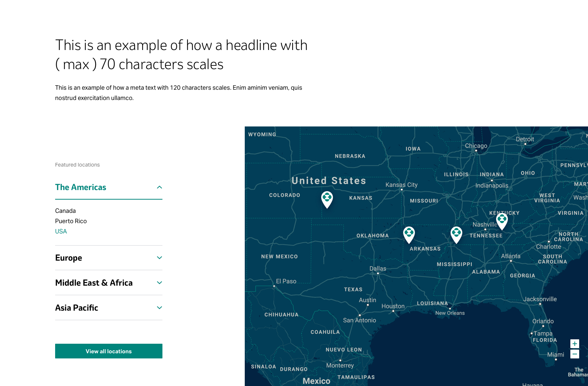588x386 pixels.
Task: Open the Europe region heading
Action: (x=69, y=258)
